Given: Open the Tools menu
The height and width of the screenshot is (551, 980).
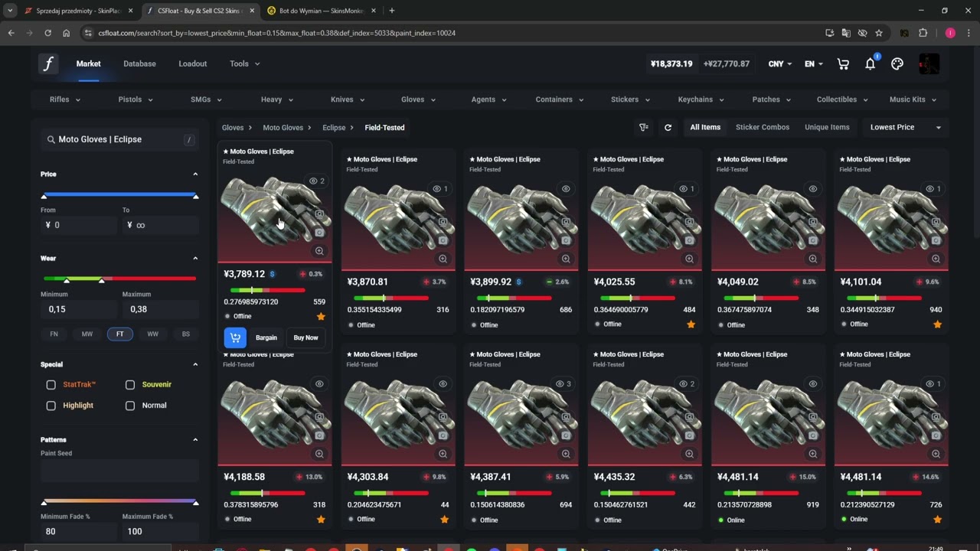Looking at the screenshot, I should [245, 64].
